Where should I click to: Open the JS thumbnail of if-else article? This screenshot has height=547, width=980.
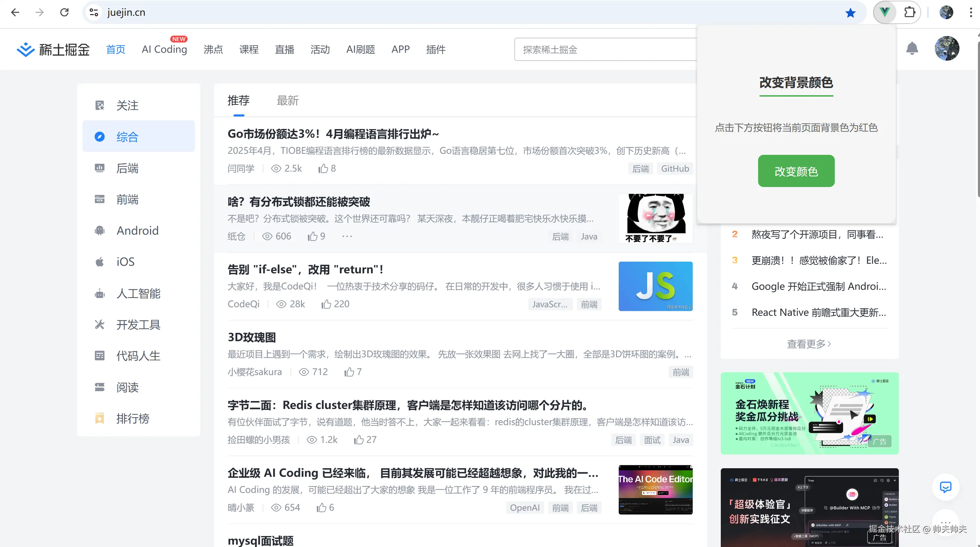pos(655,286)
